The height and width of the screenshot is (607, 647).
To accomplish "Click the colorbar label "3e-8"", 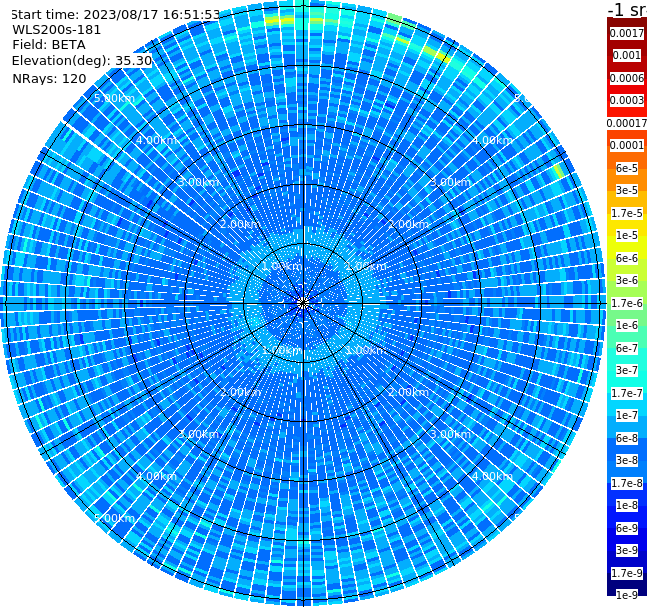I will tap(627, 460).
